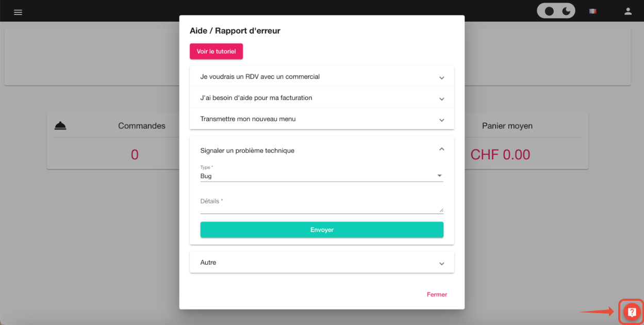Image resolution: width=644 pixels, height=325 pixels.
Task: Expand the 'Je voudrais un RDV' chevron
Action: pos(441,77)
